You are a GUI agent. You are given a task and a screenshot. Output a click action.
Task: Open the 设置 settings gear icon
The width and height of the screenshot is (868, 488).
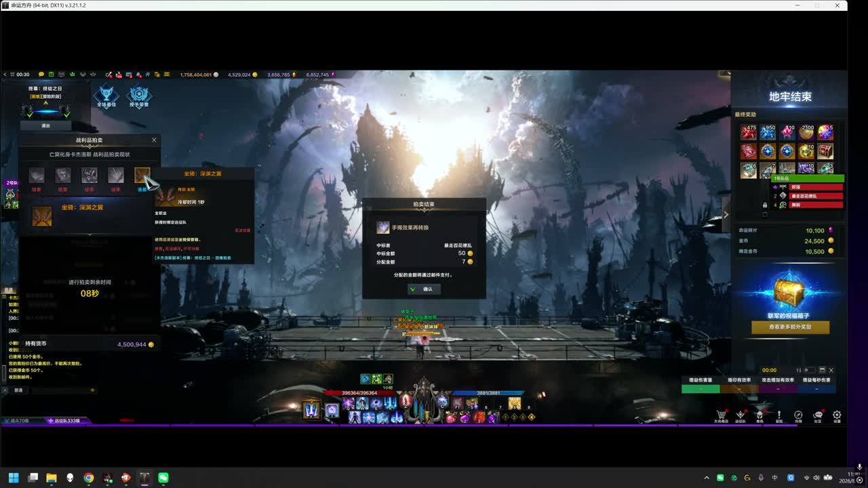click(x=837, y=416)
